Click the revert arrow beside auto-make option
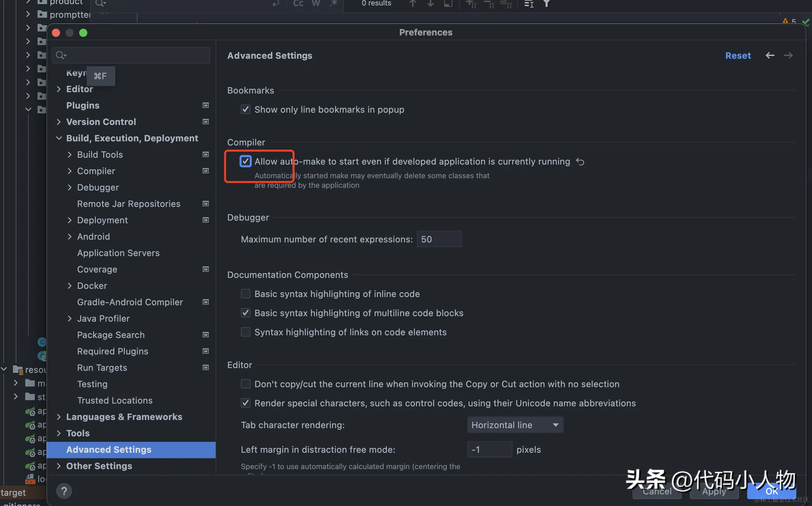 click(580, 161)
